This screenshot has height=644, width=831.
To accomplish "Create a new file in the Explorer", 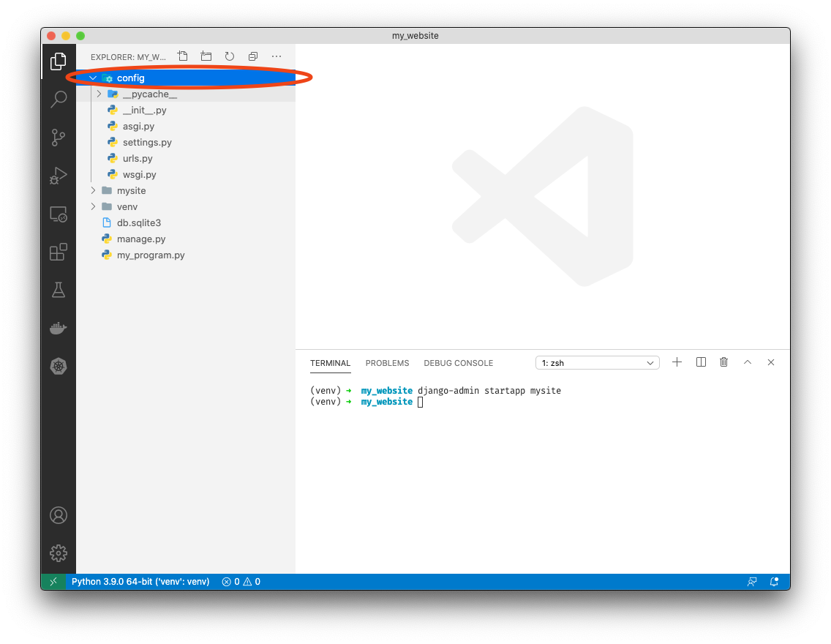I will coord(182,56).
